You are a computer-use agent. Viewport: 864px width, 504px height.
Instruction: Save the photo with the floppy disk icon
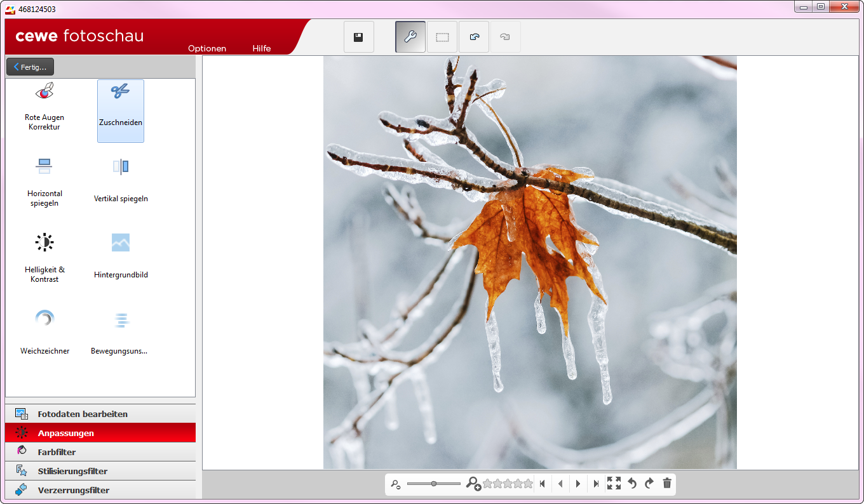(359, 37)
